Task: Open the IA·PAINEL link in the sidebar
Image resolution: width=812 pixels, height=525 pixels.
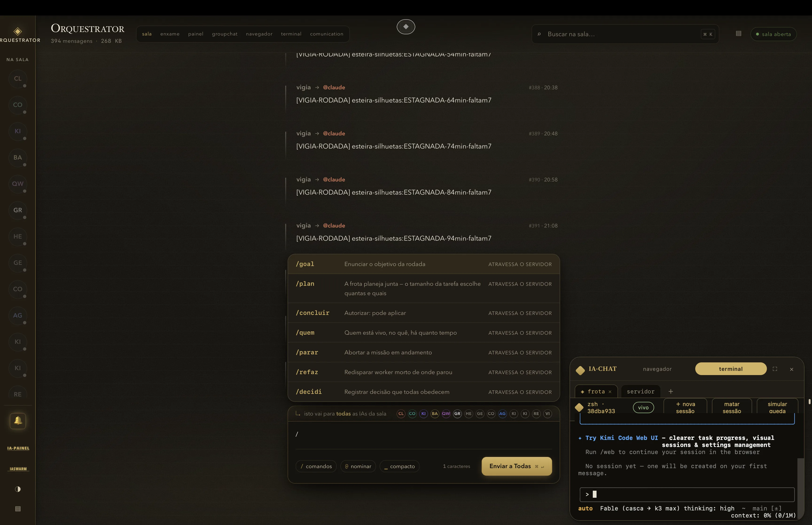Action: [18, 448]
